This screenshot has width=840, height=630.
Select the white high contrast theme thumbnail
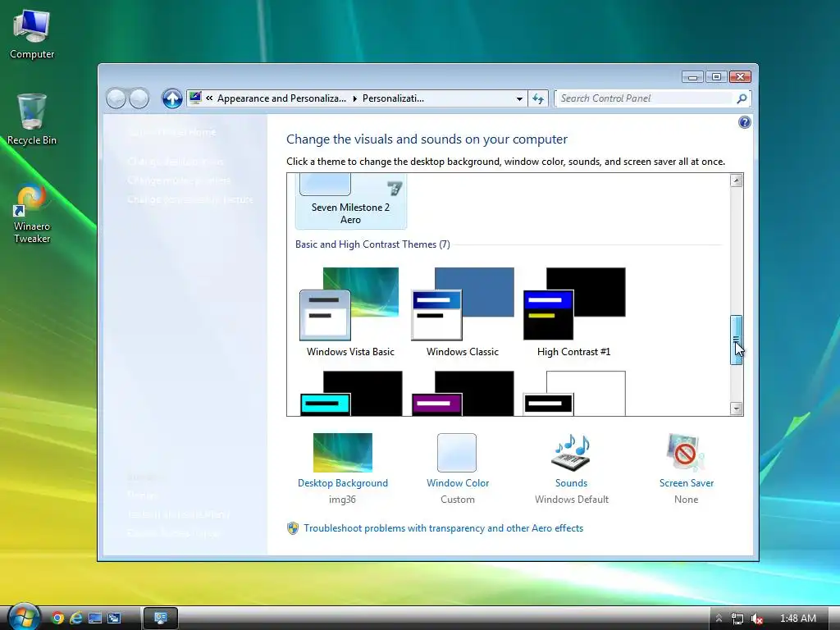coord(573,393)
